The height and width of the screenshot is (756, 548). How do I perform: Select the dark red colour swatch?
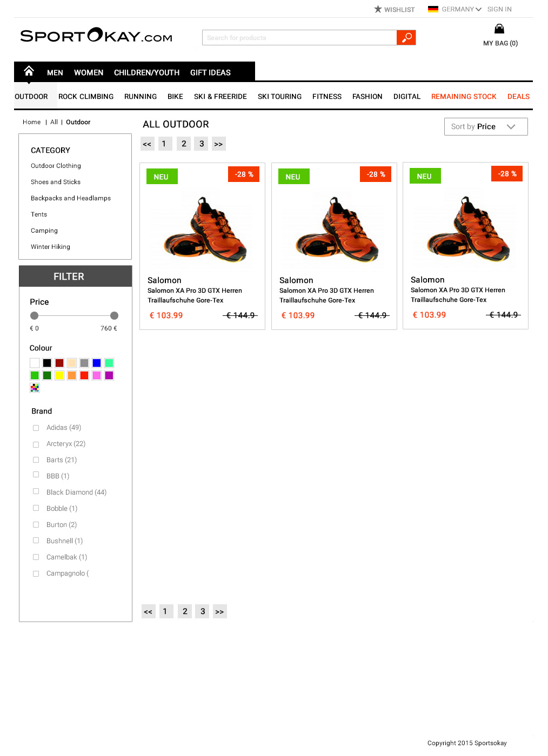coord(59,363)
